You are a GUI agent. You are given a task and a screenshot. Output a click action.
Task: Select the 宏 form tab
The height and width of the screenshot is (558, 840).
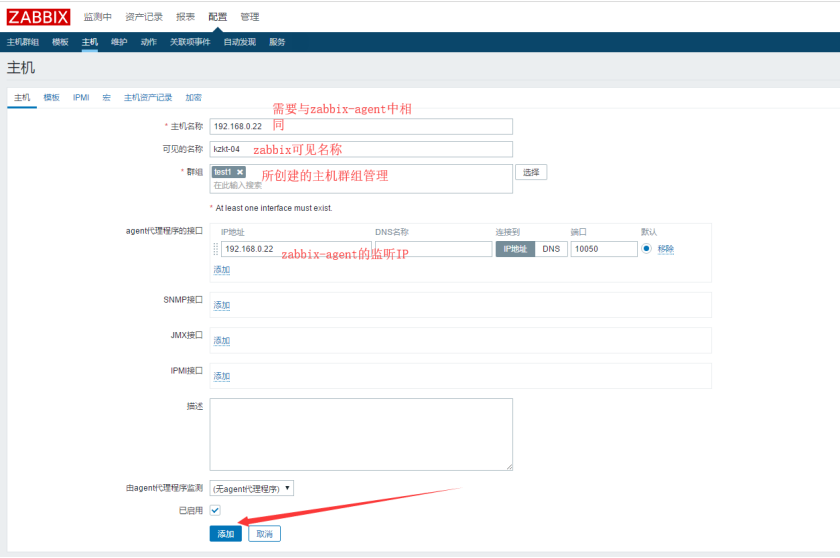click(x=107, y=97)
